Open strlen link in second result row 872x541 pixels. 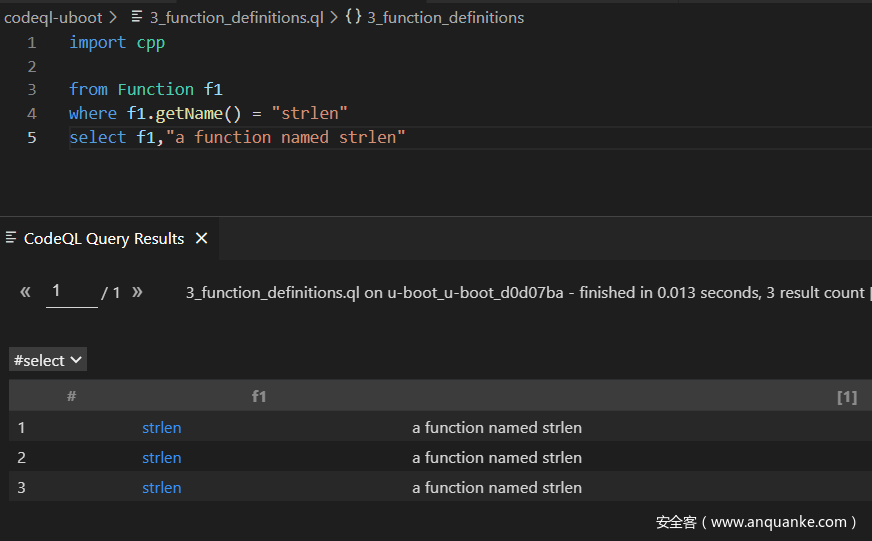161,458
